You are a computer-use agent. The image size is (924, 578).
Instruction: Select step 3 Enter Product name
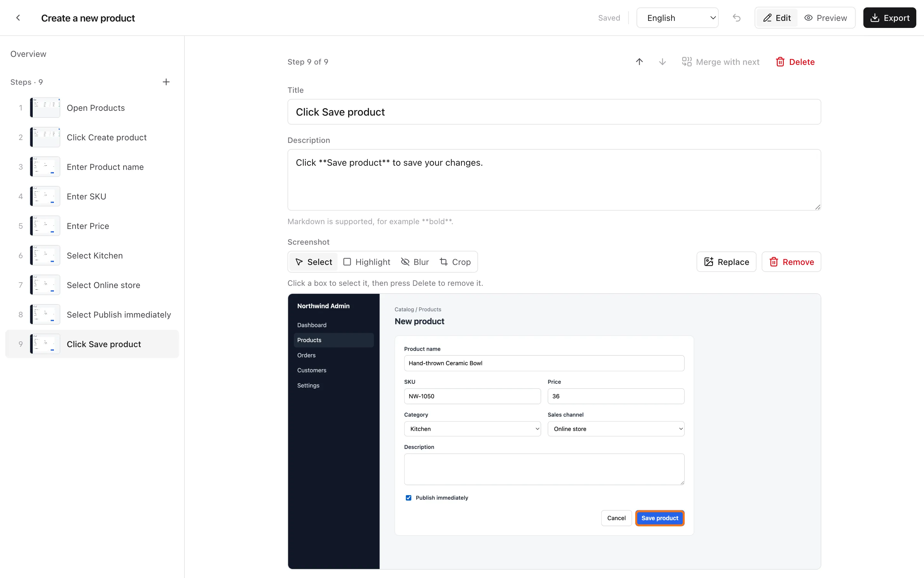(92, 167)
